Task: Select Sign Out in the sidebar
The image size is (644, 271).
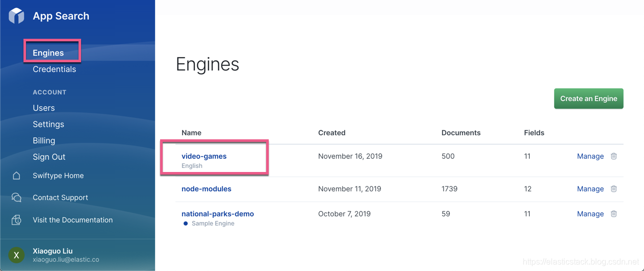Action: (x=49, y=157)
